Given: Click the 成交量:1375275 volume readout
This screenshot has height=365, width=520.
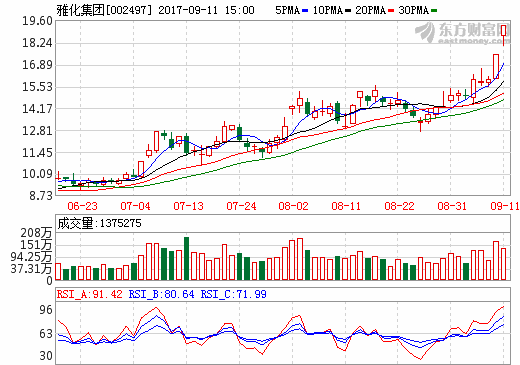Looking at the screenshot, I should tap(99, 223).
